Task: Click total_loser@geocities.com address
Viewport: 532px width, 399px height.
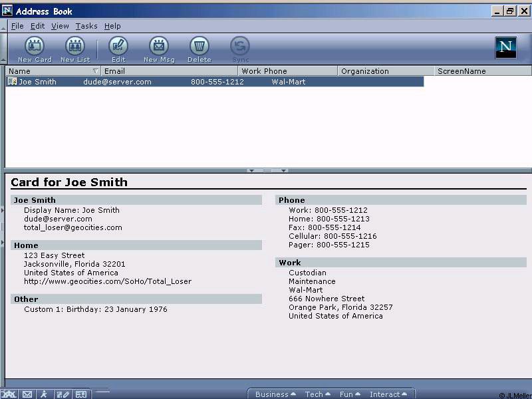Action: coord(73,227)
